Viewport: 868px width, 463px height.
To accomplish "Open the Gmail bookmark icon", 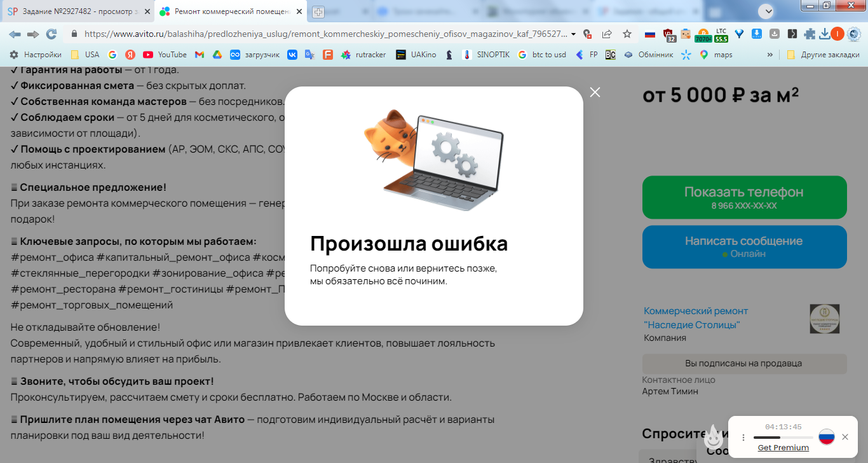I will point(199,55).
